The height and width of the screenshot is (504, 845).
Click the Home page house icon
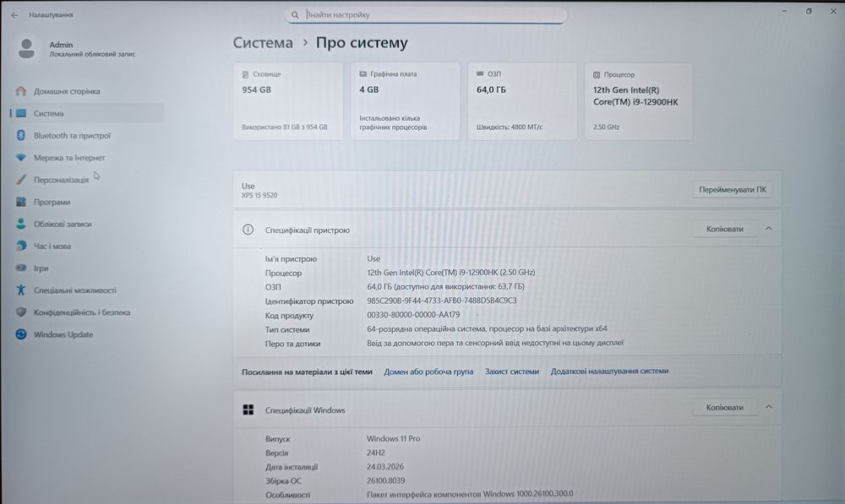pyautogui.click(x=21, y=91)
